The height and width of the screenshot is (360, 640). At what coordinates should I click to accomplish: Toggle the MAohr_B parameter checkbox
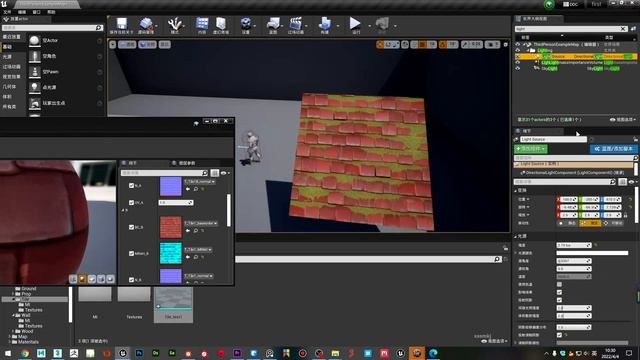(x=131, y=253)
